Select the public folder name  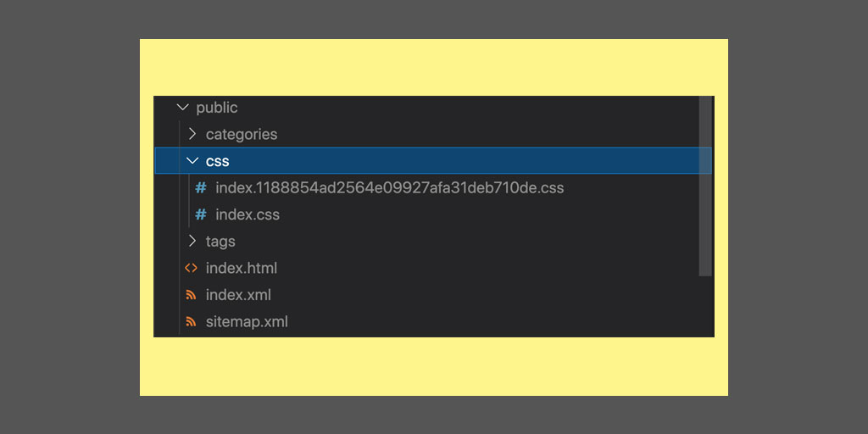[217, 108]
